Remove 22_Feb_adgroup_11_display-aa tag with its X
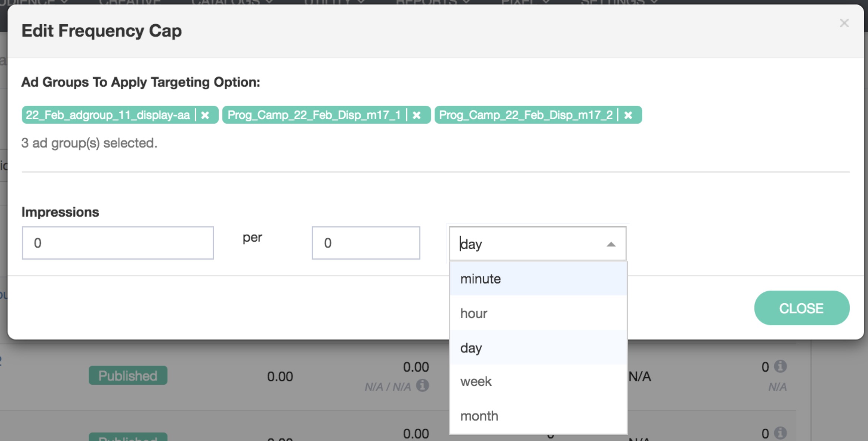The width and height of the screenshot is (868, 441). coord(205,115)
